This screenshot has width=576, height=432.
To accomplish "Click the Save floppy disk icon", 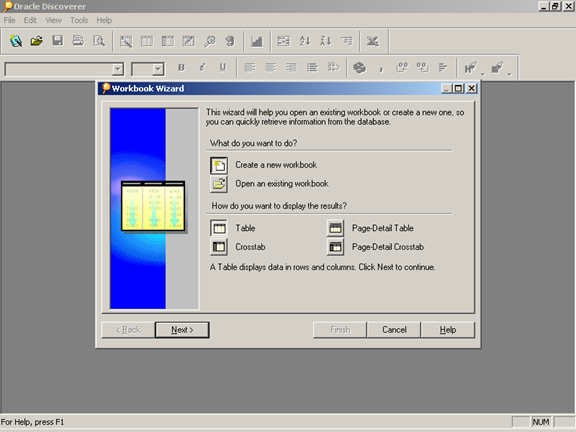I will pos(57,41).
